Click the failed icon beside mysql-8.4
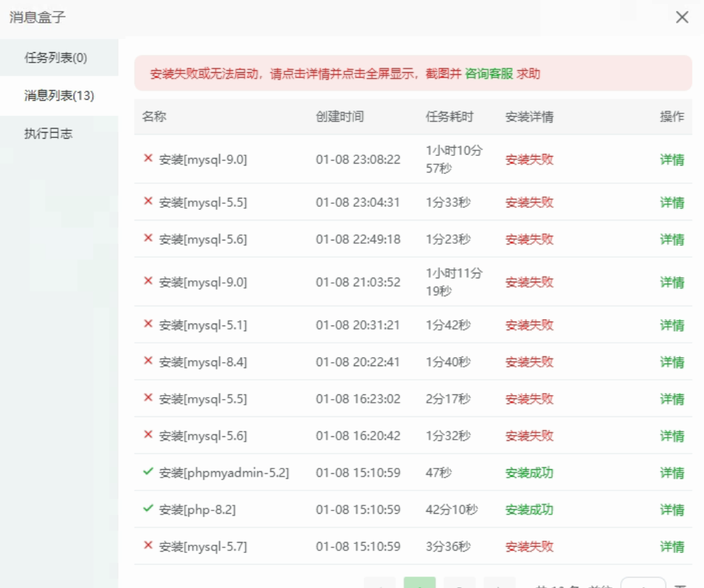 click(148, 361)
